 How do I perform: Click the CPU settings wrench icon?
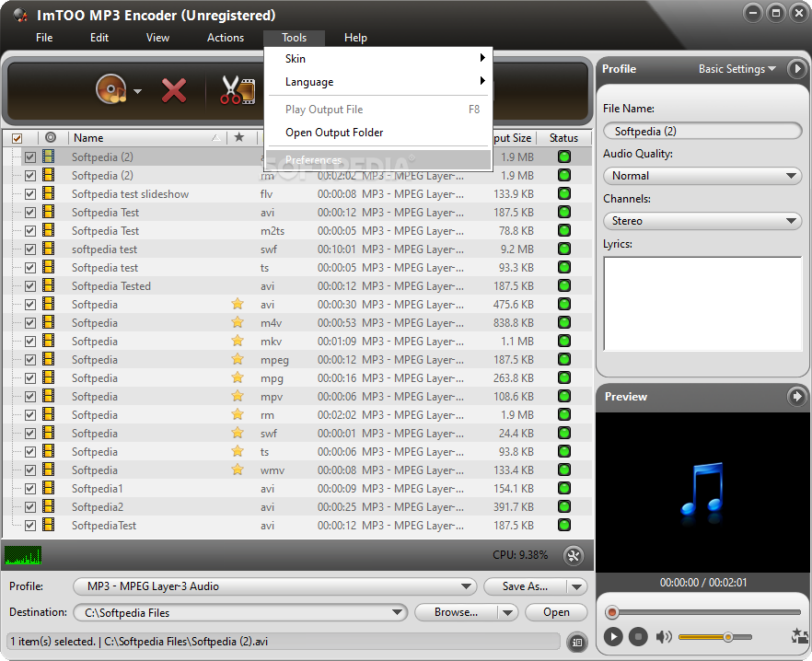pyautogui.click(x=574, y=556)
